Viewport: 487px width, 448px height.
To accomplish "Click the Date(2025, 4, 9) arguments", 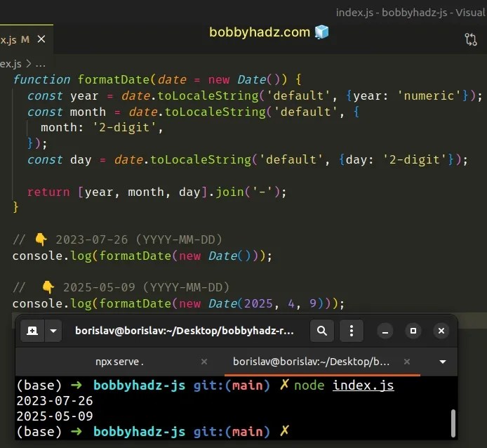I will (280, 303).
